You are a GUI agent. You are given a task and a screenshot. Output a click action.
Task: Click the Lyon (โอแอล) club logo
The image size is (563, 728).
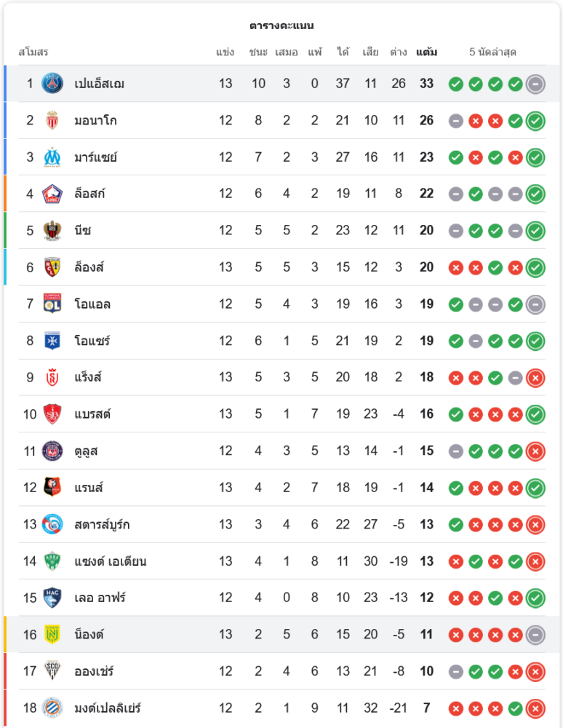[52, 304]
